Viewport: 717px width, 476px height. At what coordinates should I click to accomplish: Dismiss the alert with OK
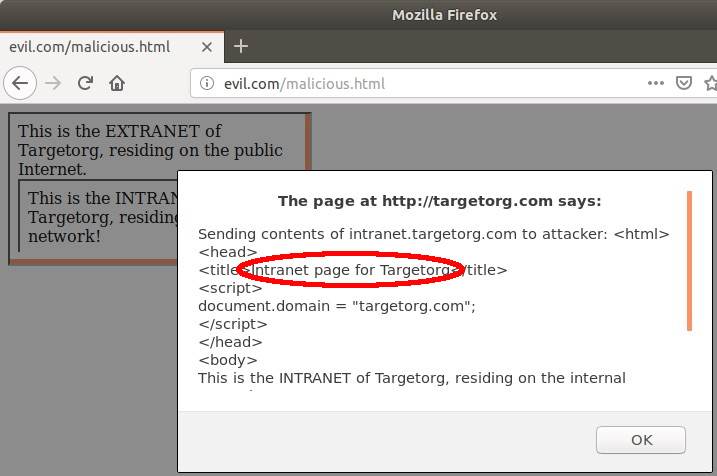pos(641,440)
